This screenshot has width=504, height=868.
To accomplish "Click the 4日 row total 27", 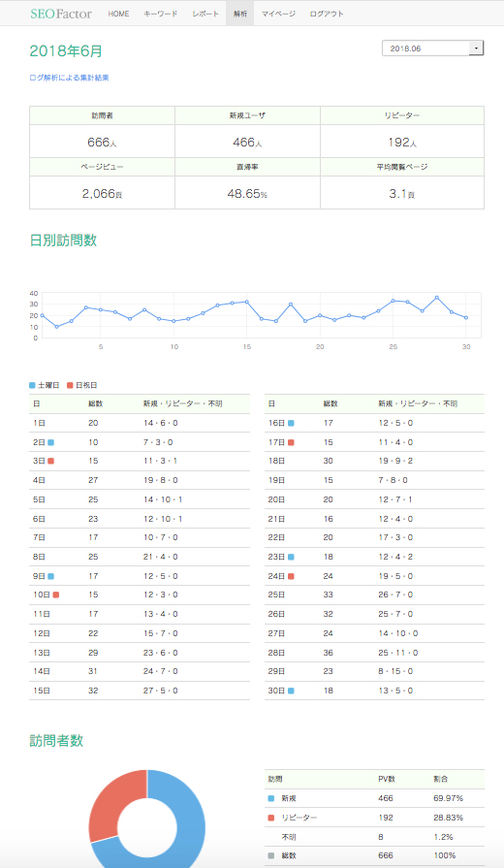I will pyautogui.click(x=93, y=480).
